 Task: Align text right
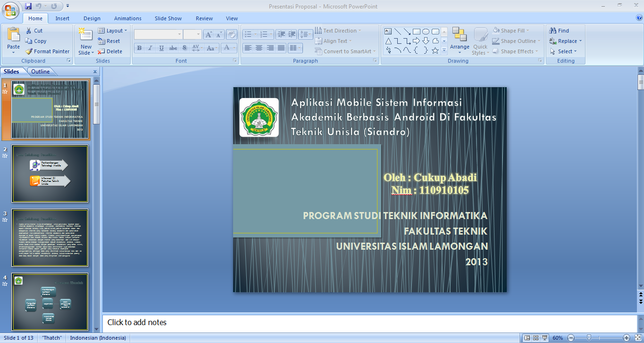tap(270, 48)
